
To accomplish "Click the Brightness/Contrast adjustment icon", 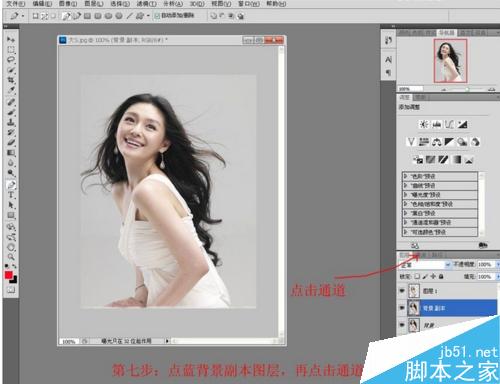I will 423,125.
